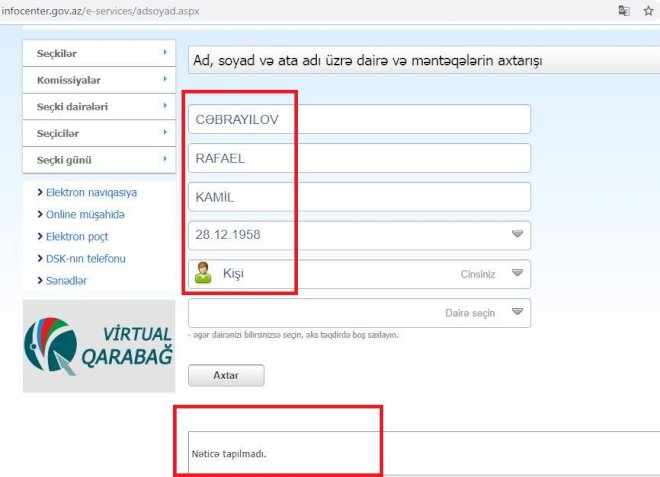Expand the Seçicilər menu arrow

tap(164, 132)
